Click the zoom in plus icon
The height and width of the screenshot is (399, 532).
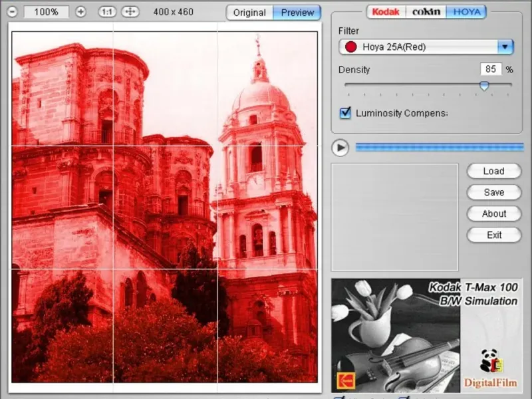point(80,12)
